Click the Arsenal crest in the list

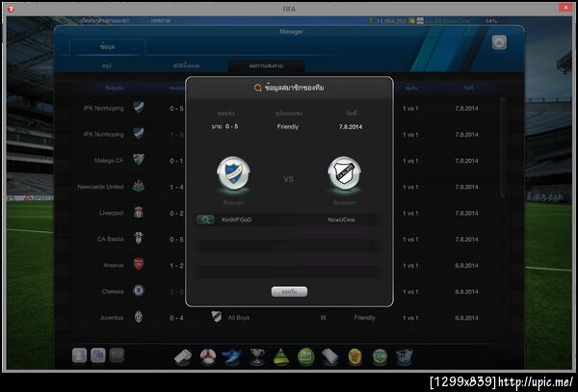(x=139, y=265)
